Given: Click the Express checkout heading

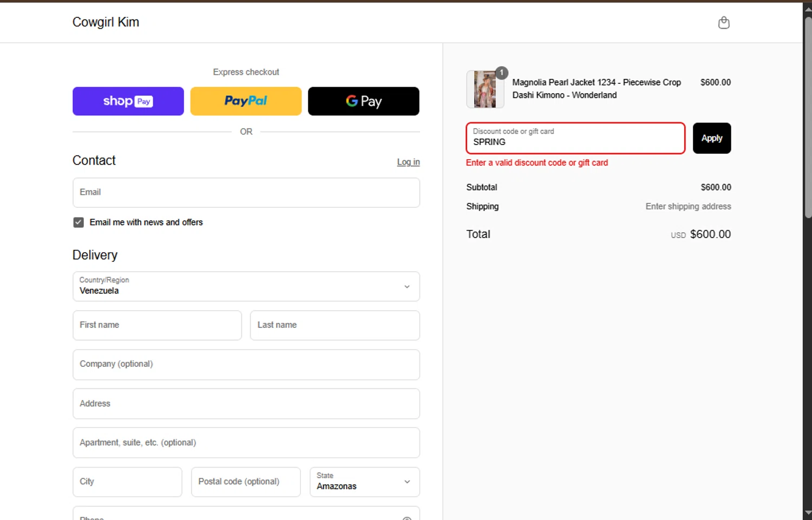Looking at the screenshot, I should coord(246,72).
